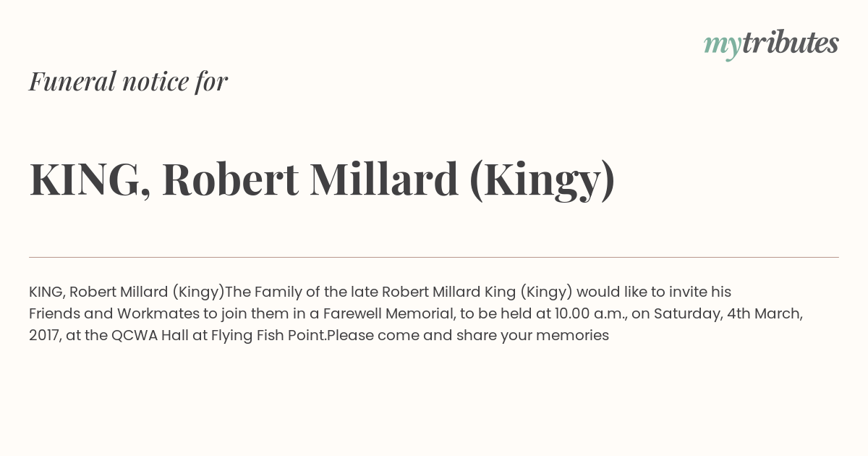Click the mytributes logo
The image size is (868, 456).
click(771, 44)
